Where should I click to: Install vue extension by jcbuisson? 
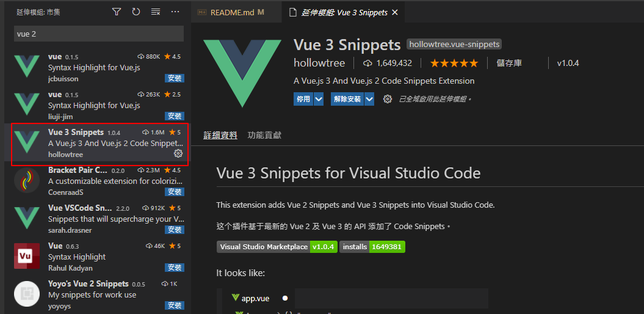coord(175,78)
